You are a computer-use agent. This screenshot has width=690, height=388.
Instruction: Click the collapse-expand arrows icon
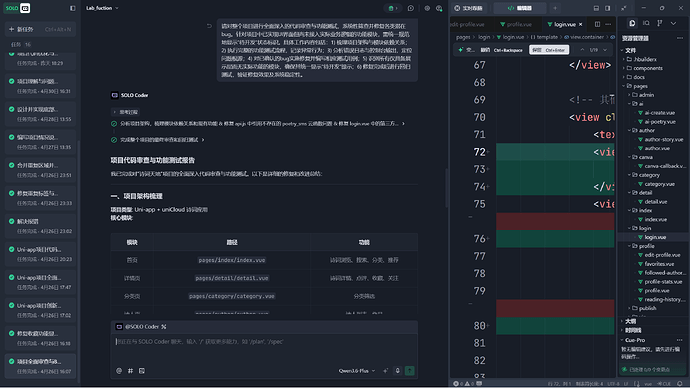tap(624, 8)
